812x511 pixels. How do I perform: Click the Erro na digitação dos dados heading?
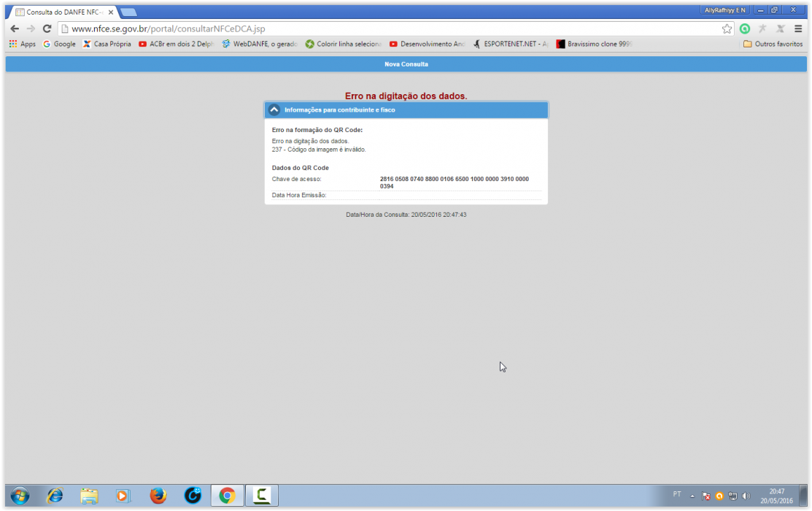point(406,96)
